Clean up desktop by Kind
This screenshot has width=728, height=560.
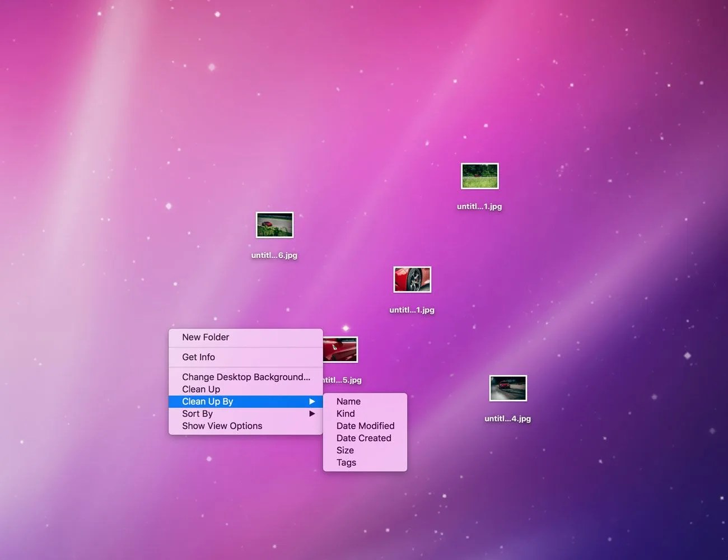pos(365,414)
